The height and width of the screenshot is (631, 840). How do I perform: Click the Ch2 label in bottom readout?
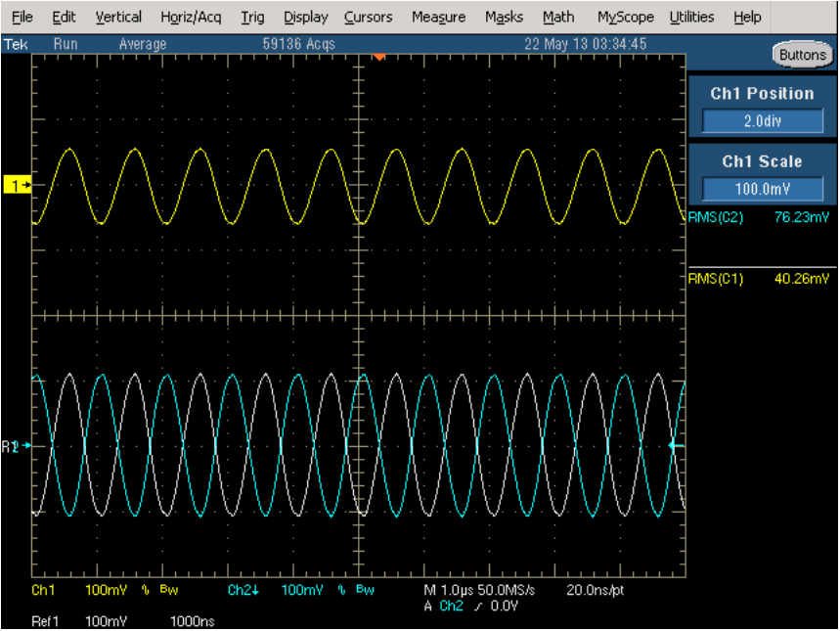243,590
